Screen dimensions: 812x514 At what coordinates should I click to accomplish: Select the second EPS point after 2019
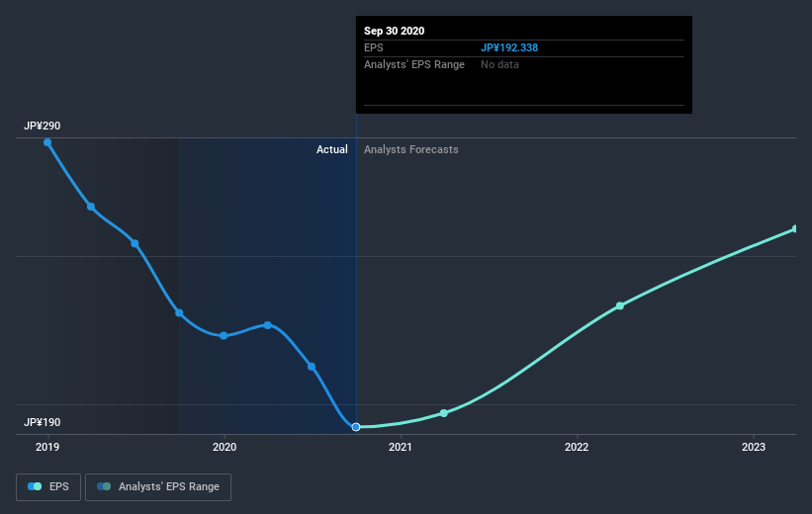(x=91, y=207)
